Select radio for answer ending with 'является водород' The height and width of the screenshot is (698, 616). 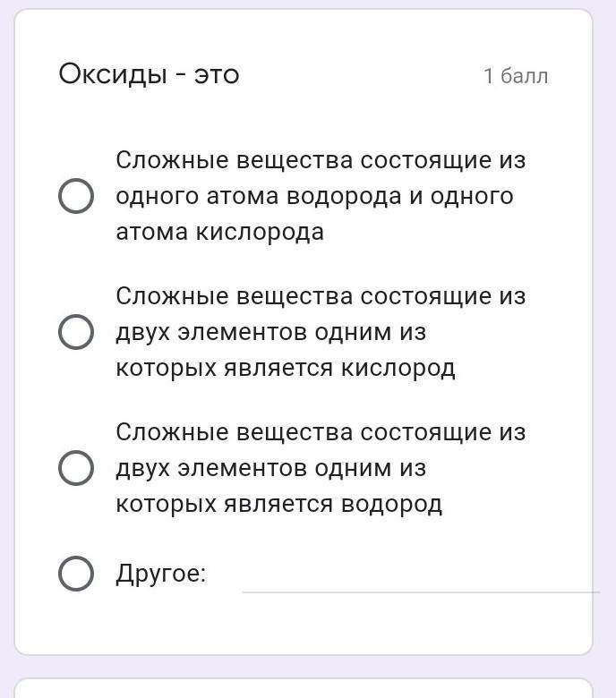coord(76,468)
